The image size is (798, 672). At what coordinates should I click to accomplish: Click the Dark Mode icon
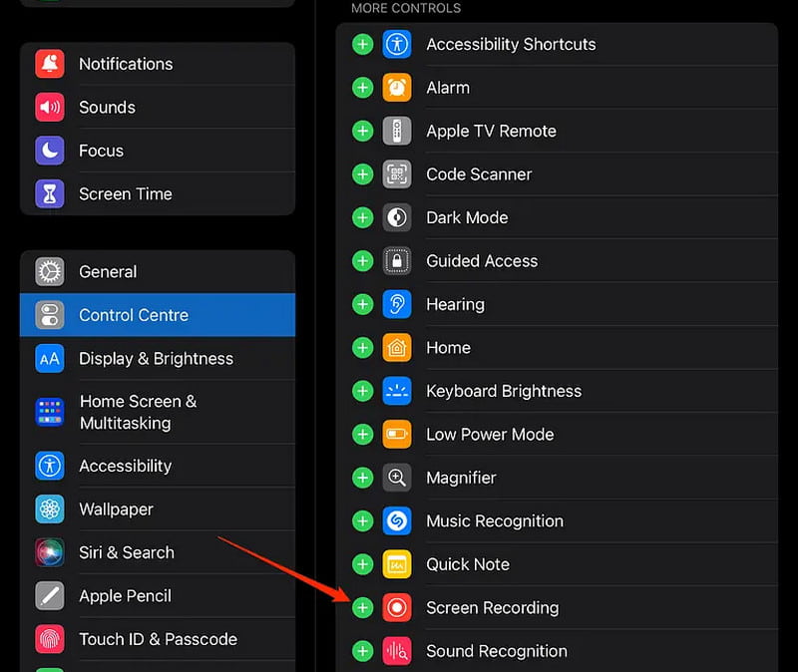[x=397, y=217]
